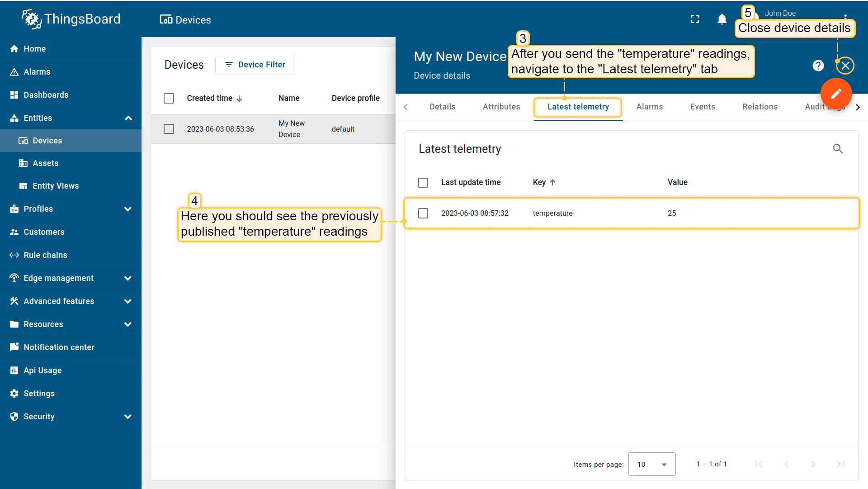Select all rows in Latest telemetry table

[423, 182]
